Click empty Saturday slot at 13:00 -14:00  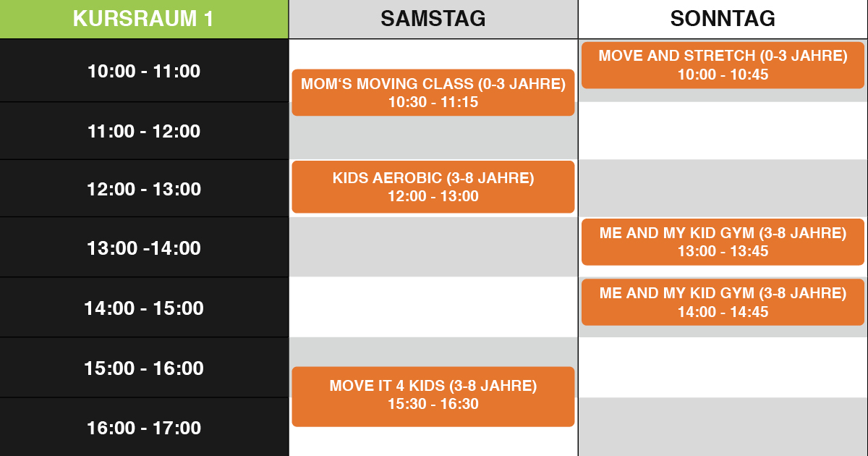(433, 247)
